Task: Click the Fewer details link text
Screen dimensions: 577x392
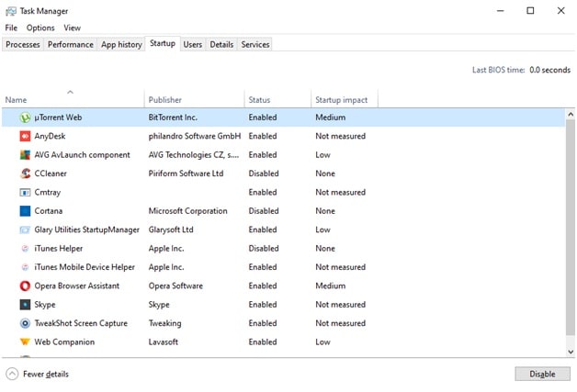Action: 46,374
